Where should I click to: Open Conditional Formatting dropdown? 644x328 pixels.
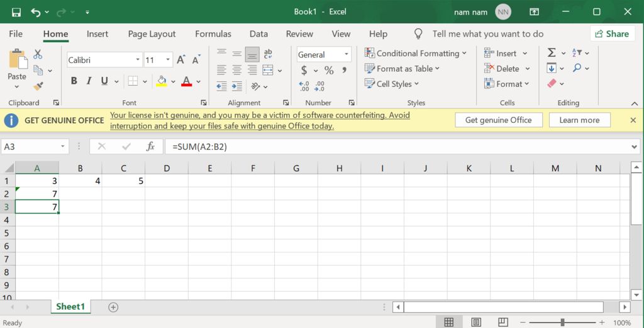(x=416, y=54)
